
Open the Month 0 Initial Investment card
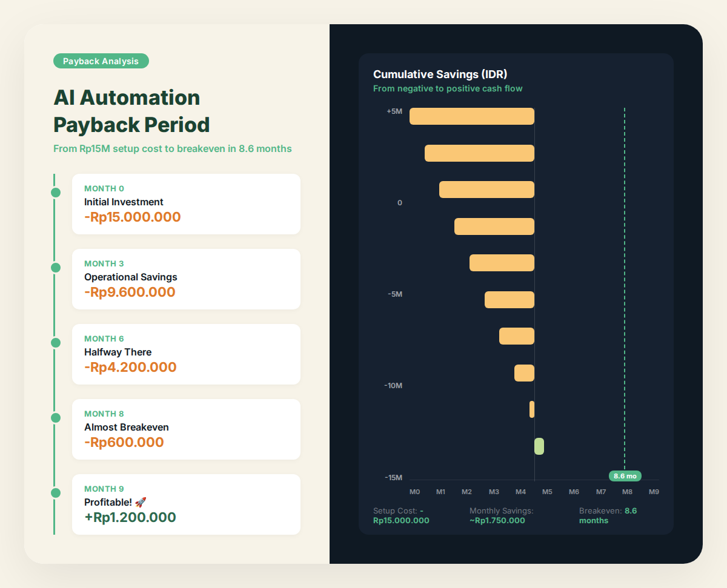click(x=186, y=204)
